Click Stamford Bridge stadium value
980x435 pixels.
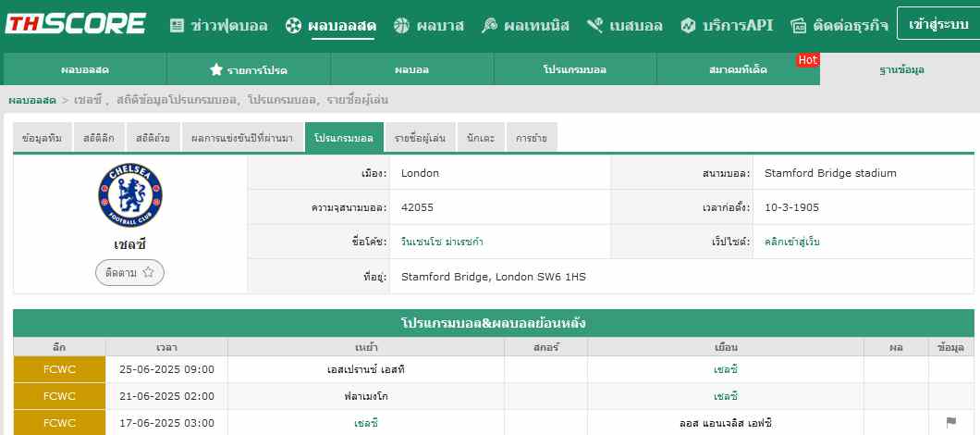[x=830, y=173]
